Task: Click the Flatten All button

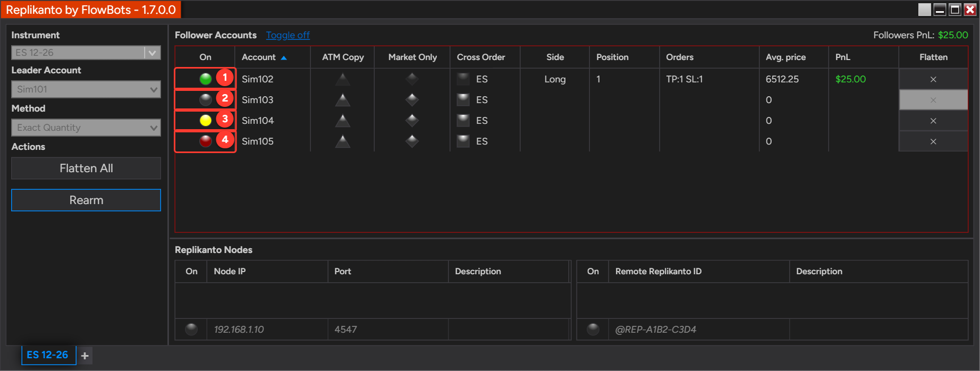Action: 86,168
